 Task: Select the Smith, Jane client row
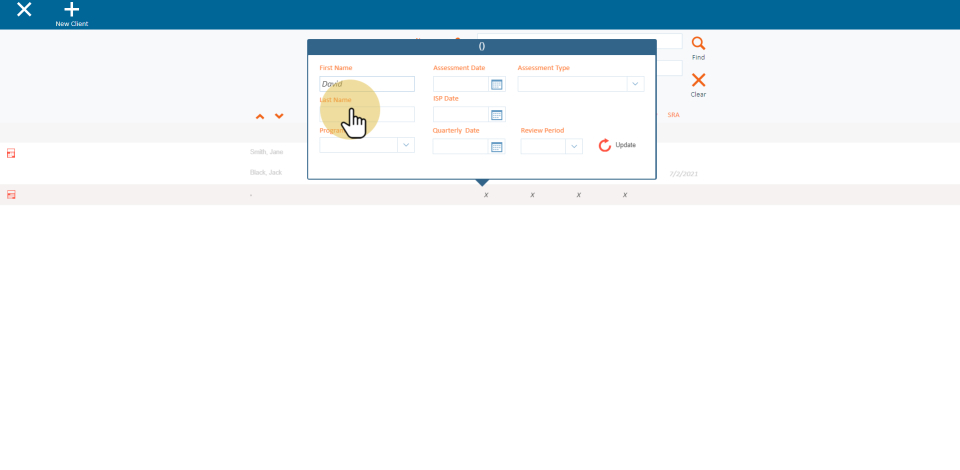point(266,152)
